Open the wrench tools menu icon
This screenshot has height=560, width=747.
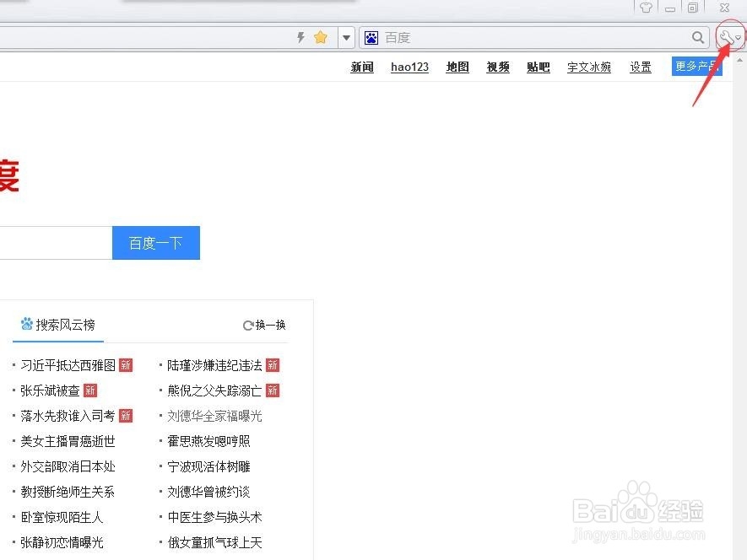click(727, 36)
